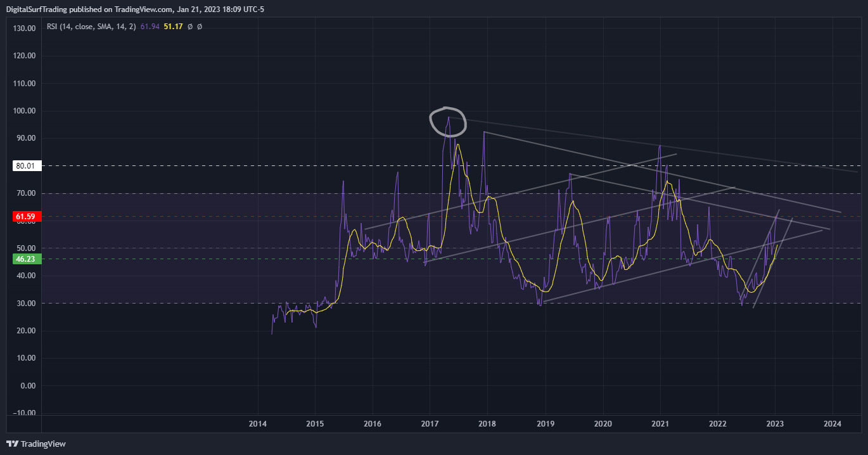This screenshot has width=868, height=455.
Task: Click the 30.00 axis label
Action: [25, 304]
